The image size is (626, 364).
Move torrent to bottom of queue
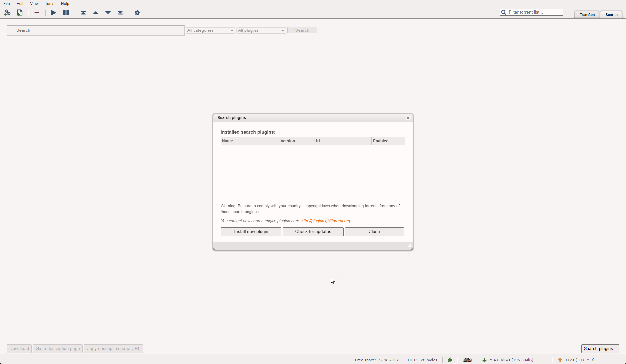click(120, 13)
